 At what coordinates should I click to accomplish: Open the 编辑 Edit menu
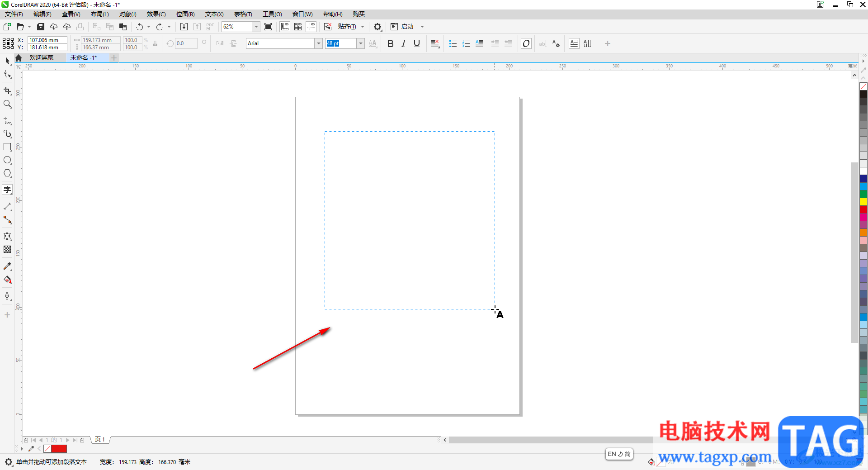coord(42,14)
